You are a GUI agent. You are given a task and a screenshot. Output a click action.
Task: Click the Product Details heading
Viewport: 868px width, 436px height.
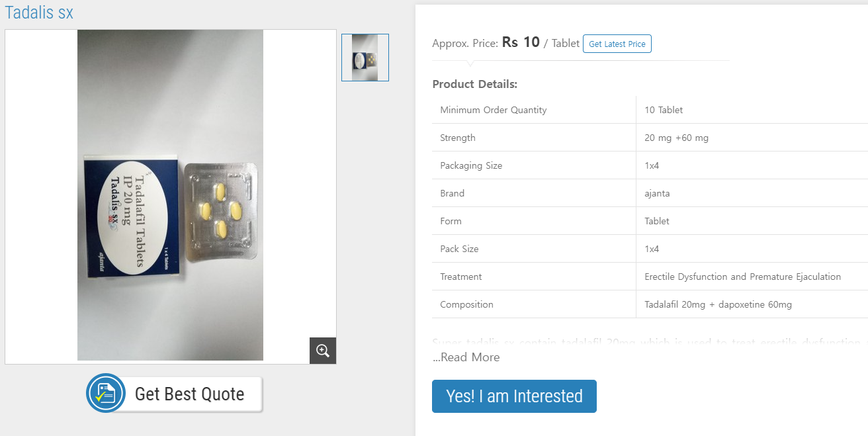pyautogui.click(x=474, y=84)
